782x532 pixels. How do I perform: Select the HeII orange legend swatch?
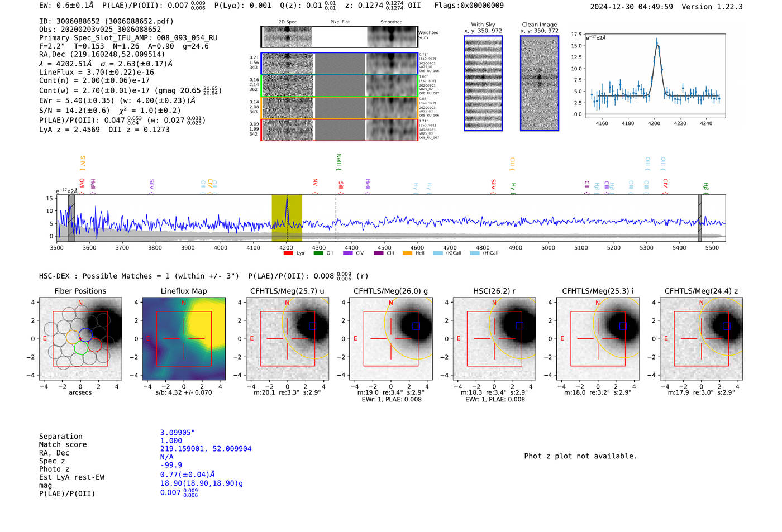point(408,253)
